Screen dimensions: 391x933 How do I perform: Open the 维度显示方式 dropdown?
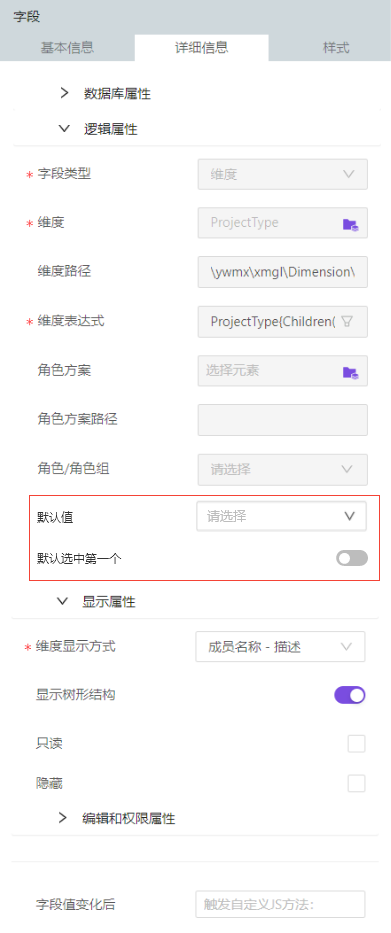tap(280, 647)
